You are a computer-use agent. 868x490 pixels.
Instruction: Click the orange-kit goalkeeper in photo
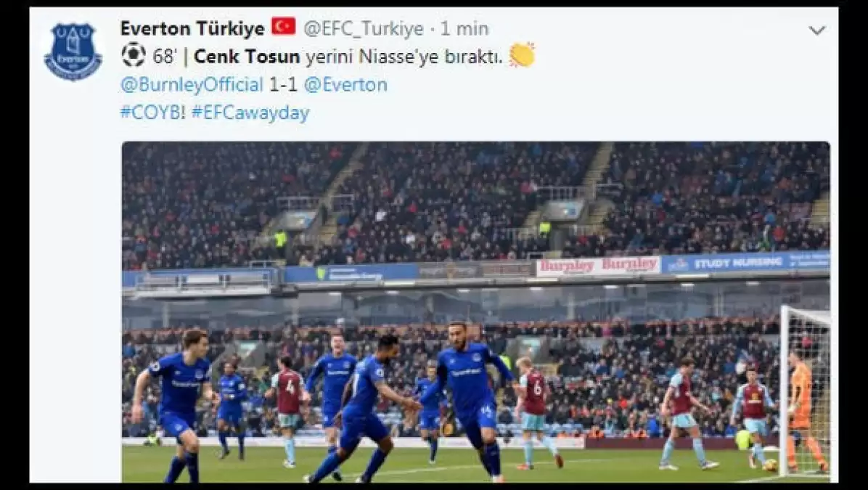point(803,409)
